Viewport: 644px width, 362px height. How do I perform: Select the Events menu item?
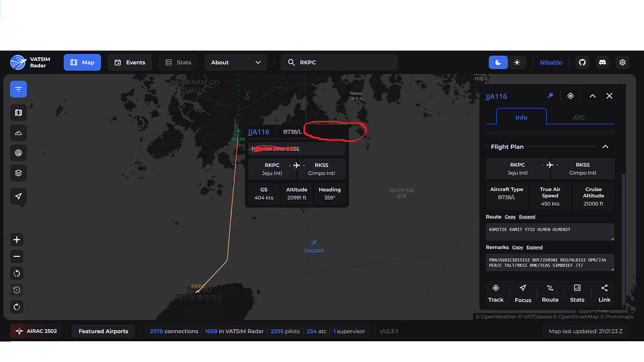click(130, 62)
